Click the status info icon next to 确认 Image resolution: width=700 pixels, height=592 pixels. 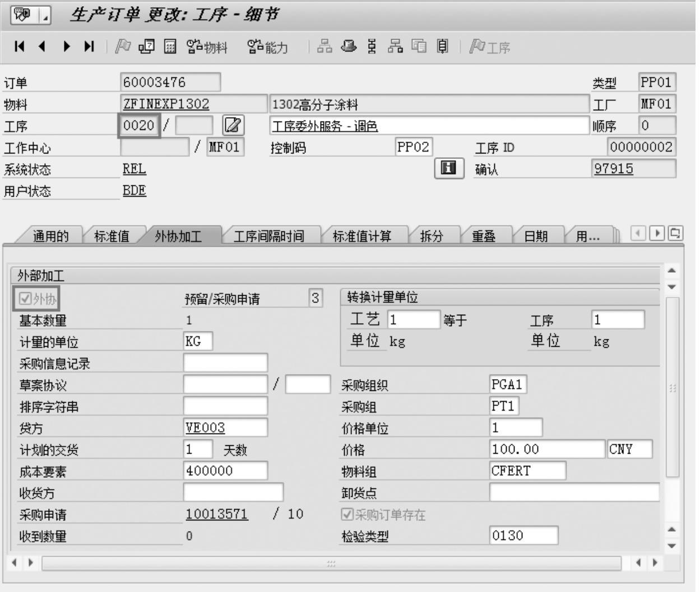tap(448, 169)
